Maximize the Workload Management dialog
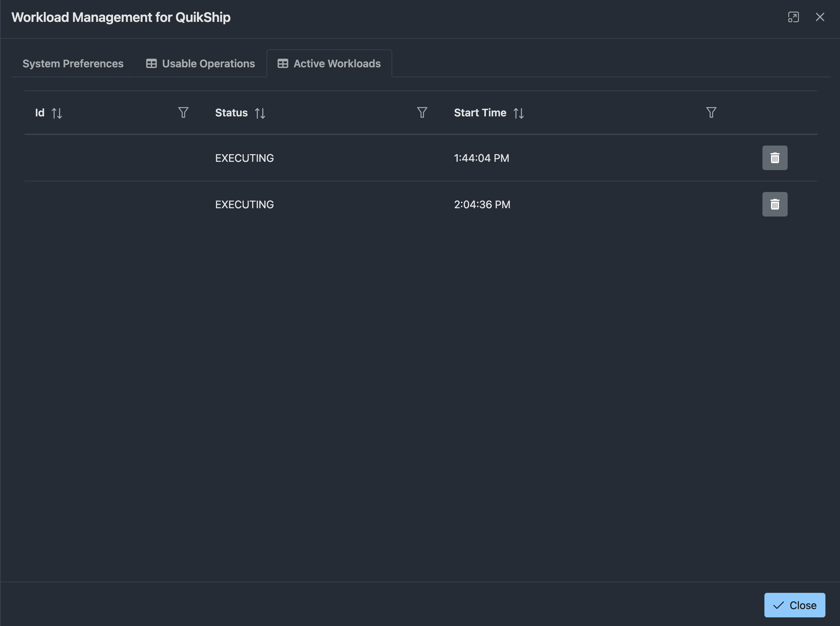840x626 pixels. point(793,17)
